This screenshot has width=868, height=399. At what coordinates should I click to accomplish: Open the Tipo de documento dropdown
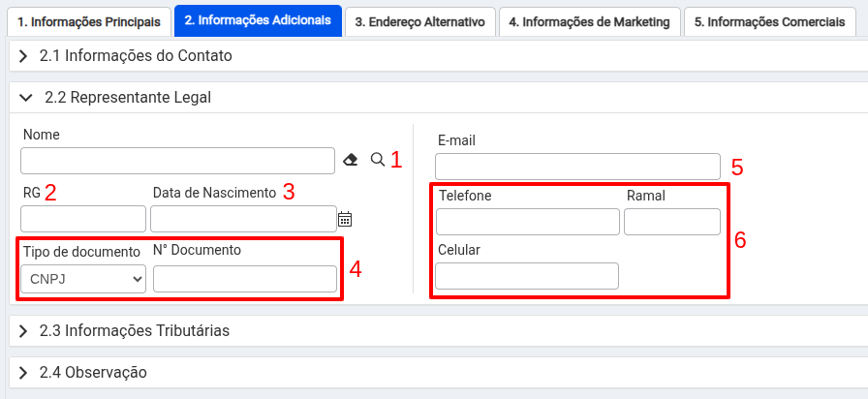click(83, 279)
